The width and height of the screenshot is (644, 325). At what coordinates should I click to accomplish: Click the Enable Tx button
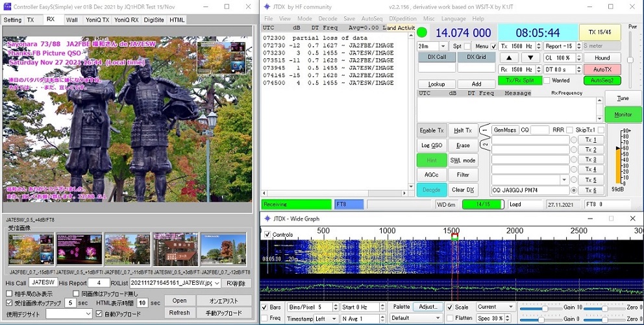tap(432, 130)
